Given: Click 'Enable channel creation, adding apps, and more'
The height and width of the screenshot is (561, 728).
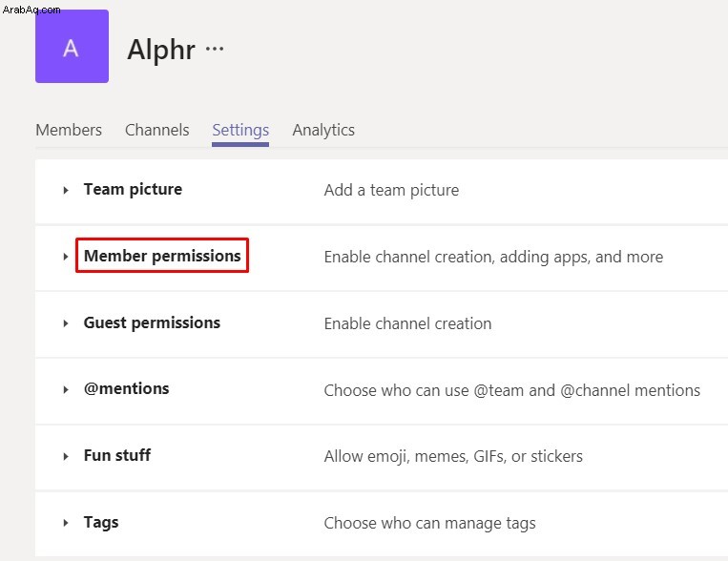Looking at the screenshot, I should pyautogui.click(x=493, y=257).
